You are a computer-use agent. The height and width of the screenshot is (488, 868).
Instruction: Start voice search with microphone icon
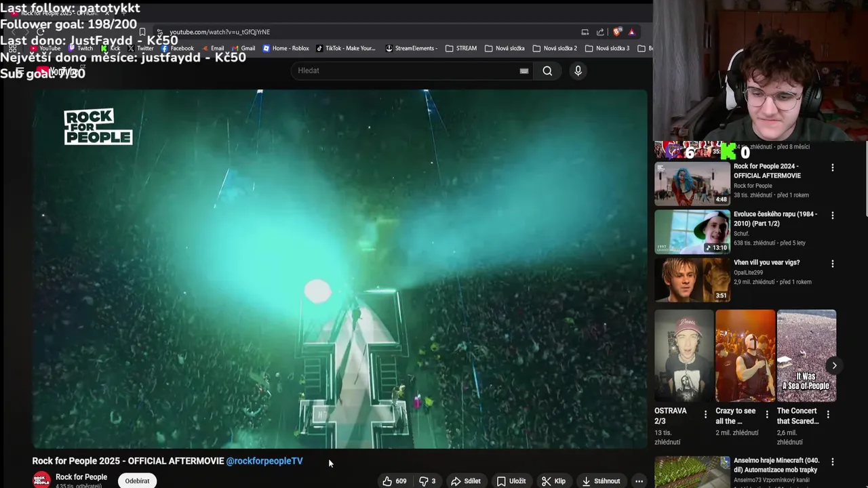[578, 70]
